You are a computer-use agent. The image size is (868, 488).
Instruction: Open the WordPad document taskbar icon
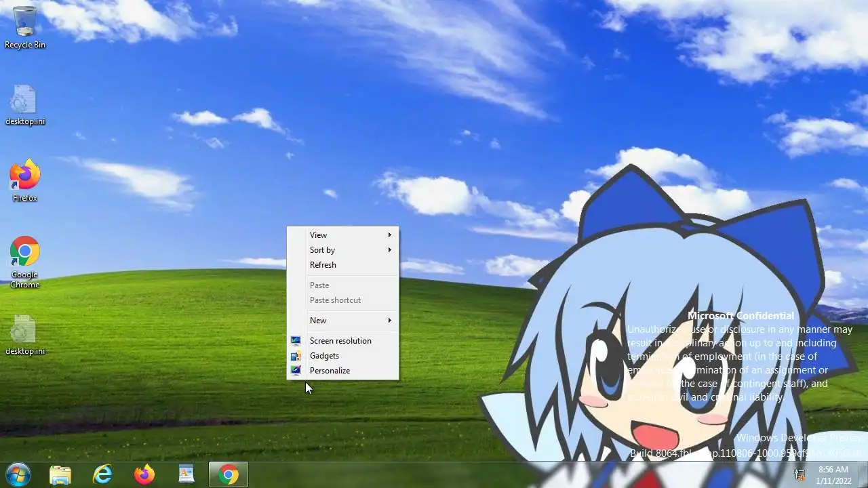point(186,474)
